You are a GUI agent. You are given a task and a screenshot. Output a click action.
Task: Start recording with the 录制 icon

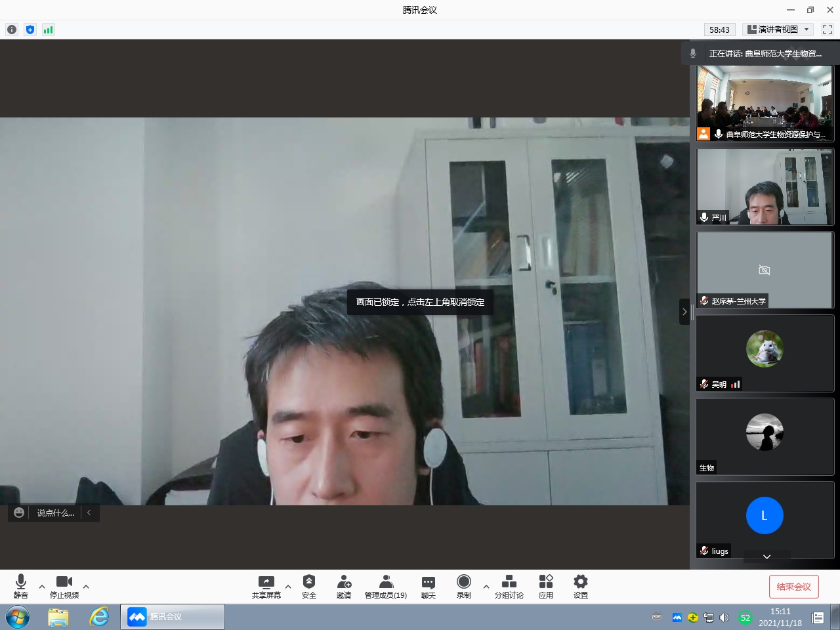464,586
